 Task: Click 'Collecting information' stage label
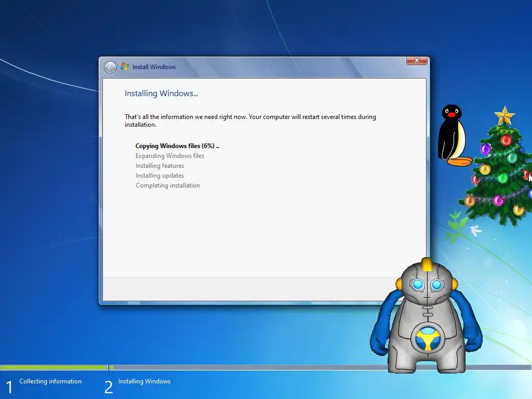(x=50, y=381)
